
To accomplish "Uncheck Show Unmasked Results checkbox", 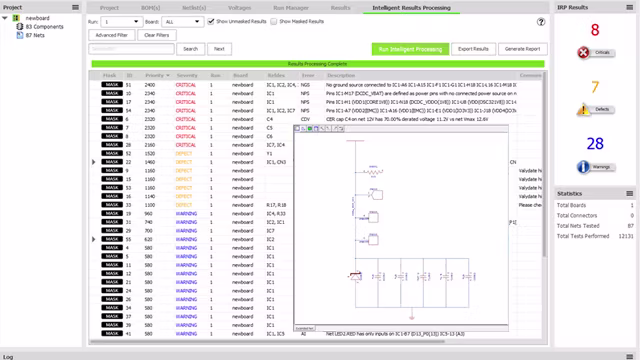I will pos(211,21).
